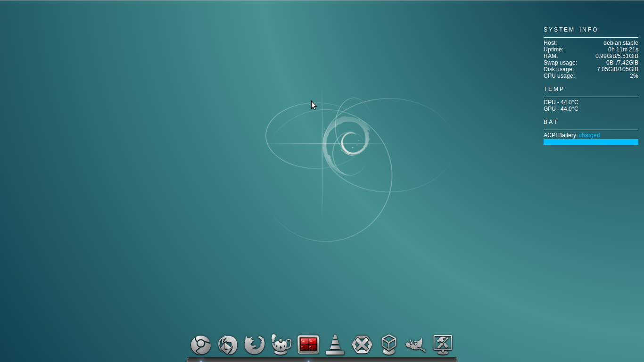
Task: Click the Uptime value "0h 11m 21s"
Action: tap(623, 49)
